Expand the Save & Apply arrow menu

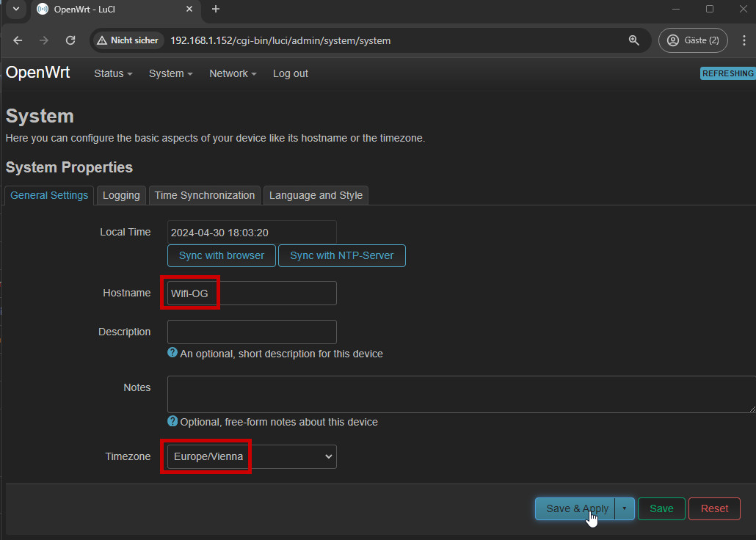(x=625, y=508)
